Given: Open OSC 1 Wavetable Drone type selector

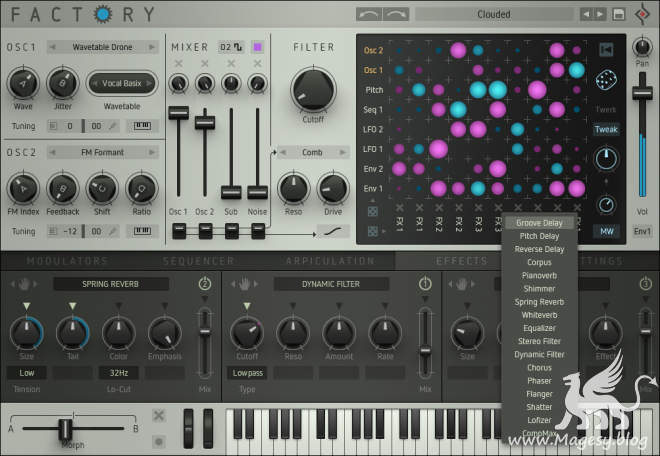Looking at the screenshot, I should pyautogui.click(x=102, y=47).
